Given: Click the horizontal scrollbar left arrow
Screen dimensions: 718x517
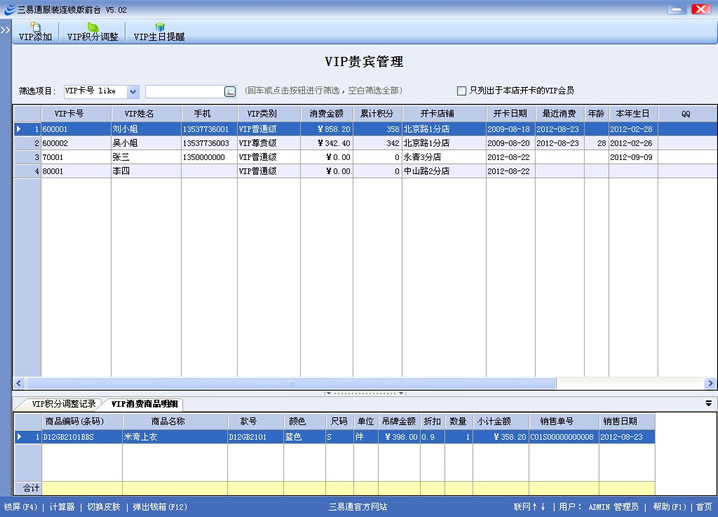Looking at the screenshot, I should coord(19,383).
